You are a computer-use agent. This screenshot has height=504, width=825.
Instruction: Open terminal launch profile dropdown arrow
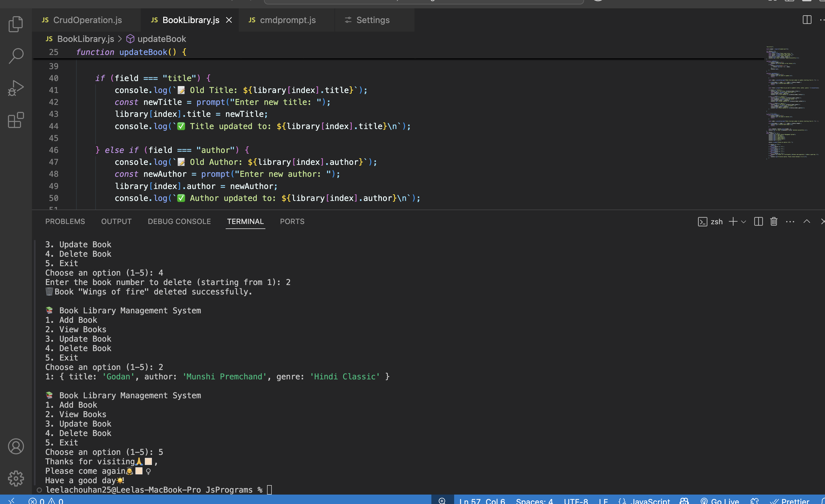pos(744,221)
